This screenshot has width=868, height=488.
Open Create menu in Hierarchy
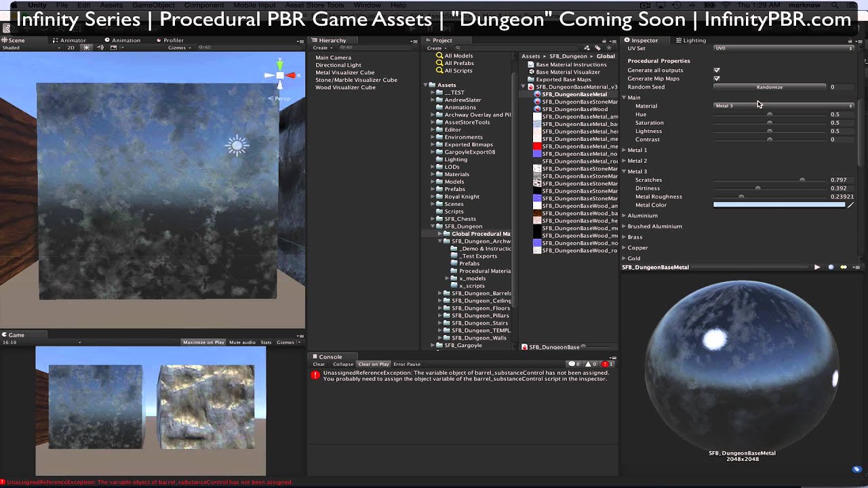coord(321,48)
